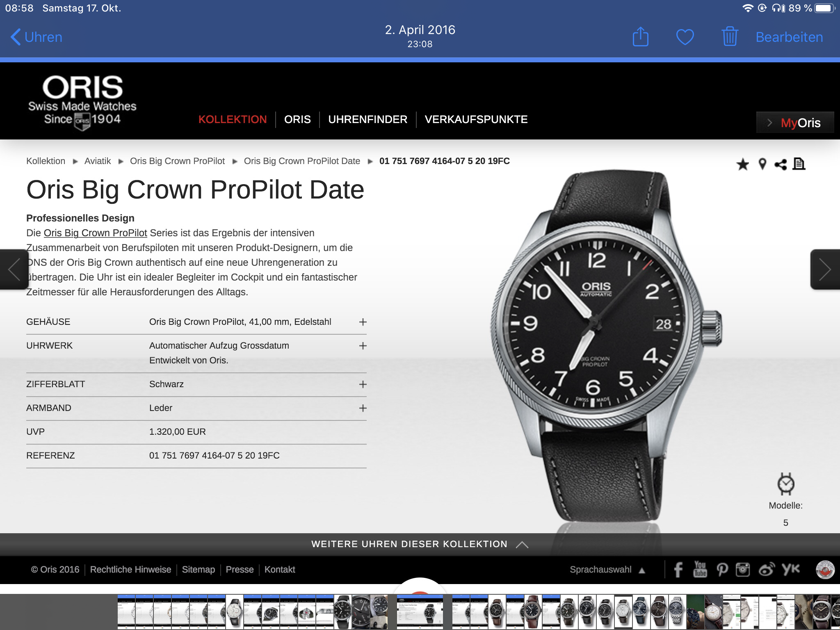Click the Oris Big Crown ProPilot Date heading
This screenshot has height=630, width=840.
195,190
